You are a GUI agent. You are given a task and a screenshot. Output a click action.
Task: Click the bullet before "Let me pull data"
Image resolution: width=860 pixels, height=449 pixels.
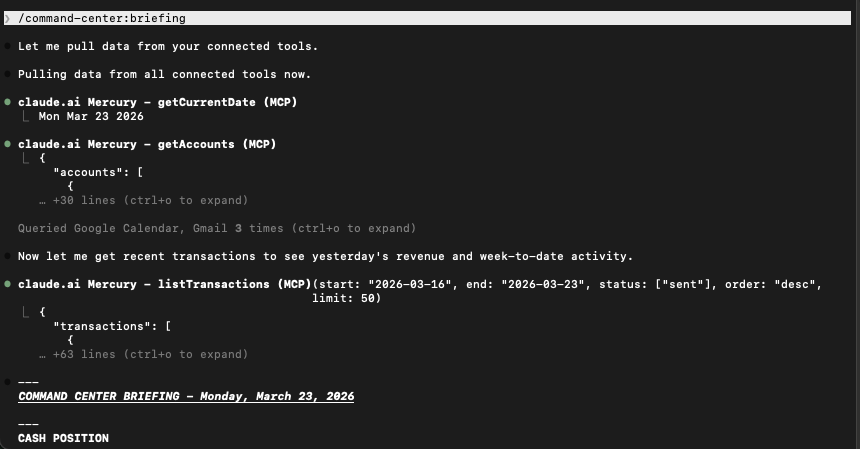click(8, 46)
